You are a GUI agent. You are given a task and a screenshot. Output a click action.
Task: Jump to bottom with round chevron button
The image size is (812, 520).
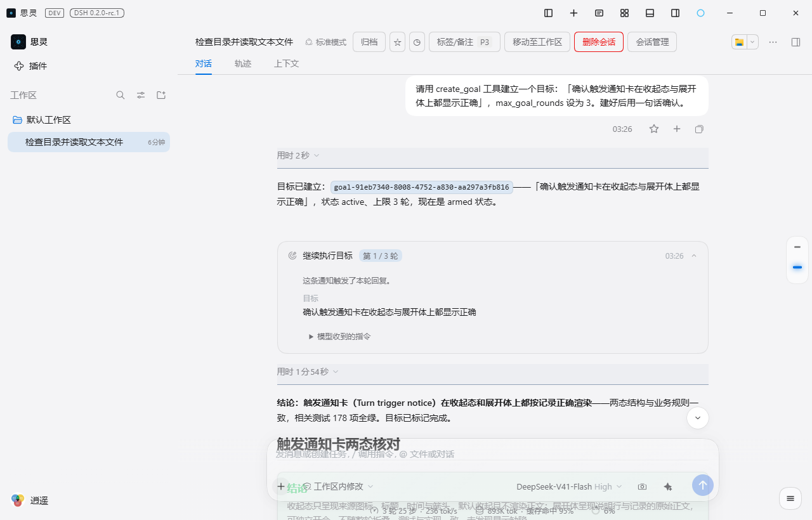(x=698, y=417)
